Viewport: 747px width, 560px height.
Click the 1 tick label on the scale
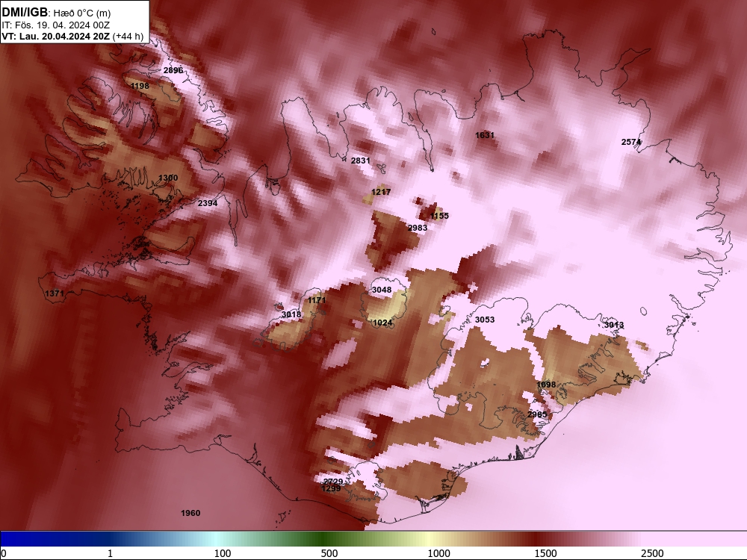pos(110,553)
